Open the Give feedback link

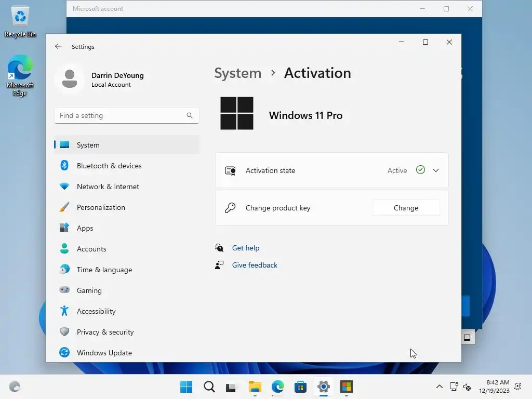(255, 265)
